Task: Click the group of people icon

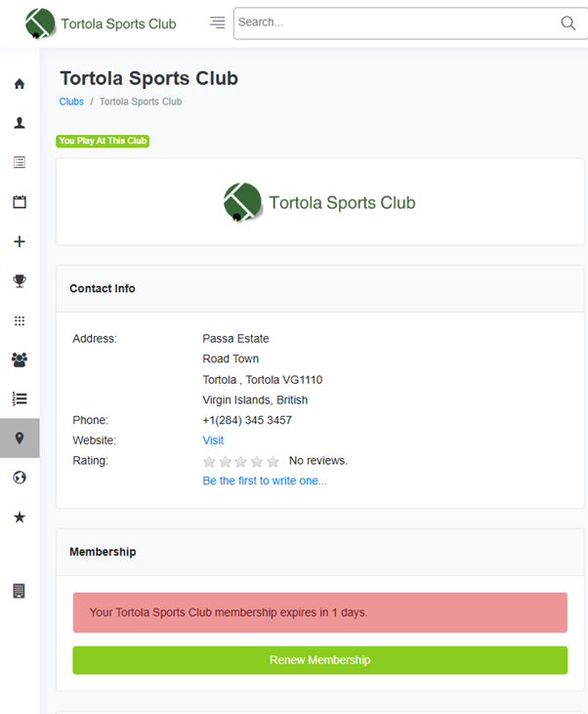Action: pyautogui.click(x=20, y=359)
